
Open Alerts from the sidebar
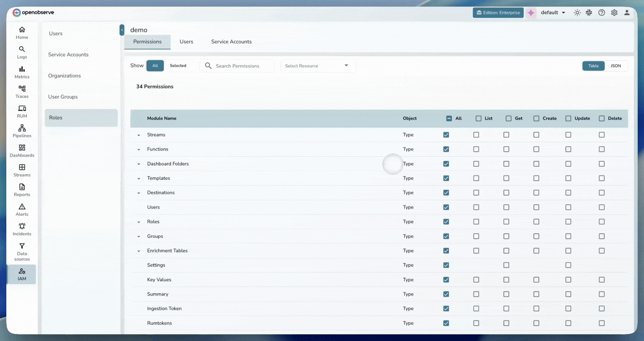tap(22, 210)
